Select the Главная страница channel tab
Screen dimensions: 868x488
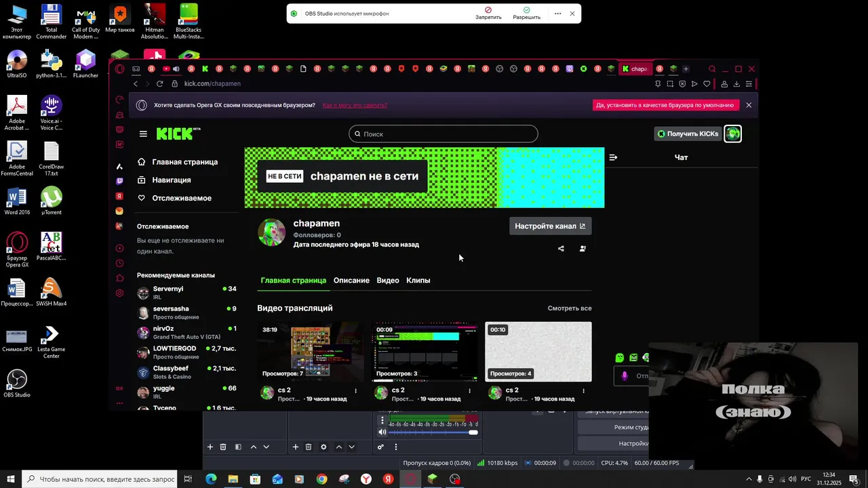294,281
